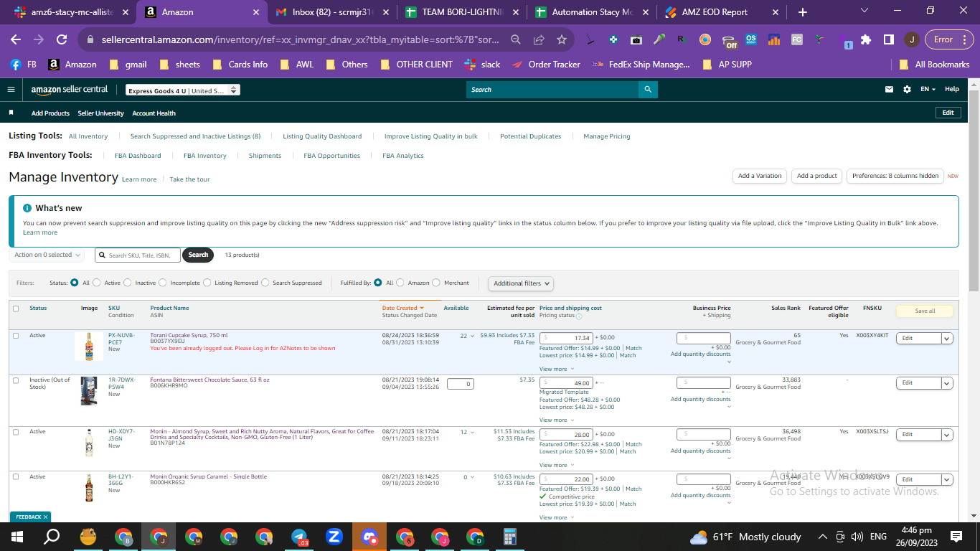Viewport: 980px width, 551px height.
Task: Open the Action on 0 selected dropdown
Action: [x=47, y=255]
